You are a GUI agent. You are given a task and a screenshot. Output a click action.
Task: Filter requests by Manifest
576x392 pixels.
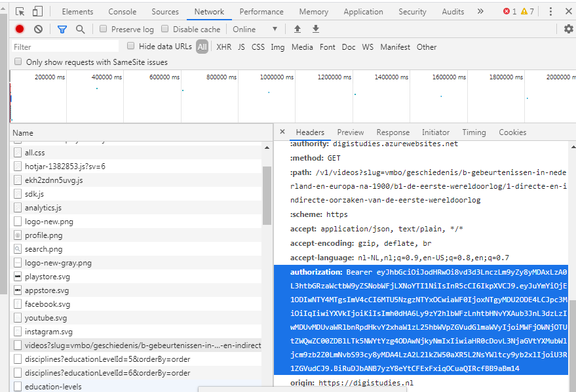(x=395, y=47)
